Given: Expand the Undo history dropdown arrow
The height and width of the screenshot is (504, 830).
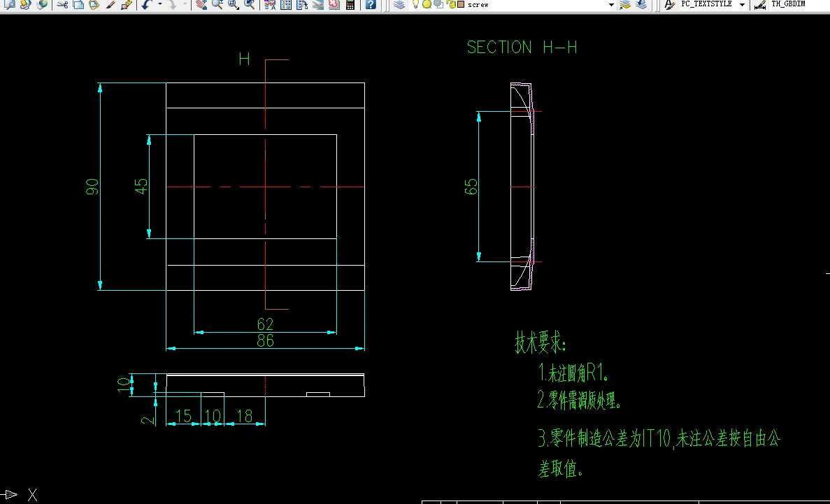Looking at the screenshot, I should tap(160, 4).
